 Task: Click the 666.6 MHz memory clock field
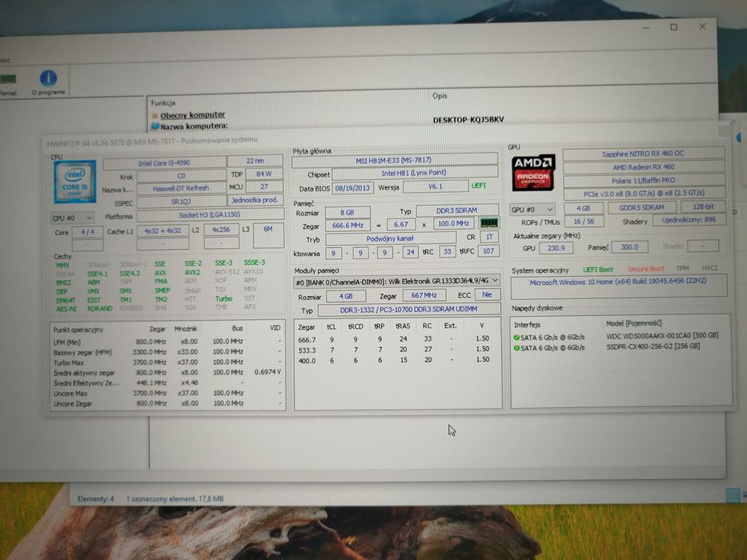[347, 226]
